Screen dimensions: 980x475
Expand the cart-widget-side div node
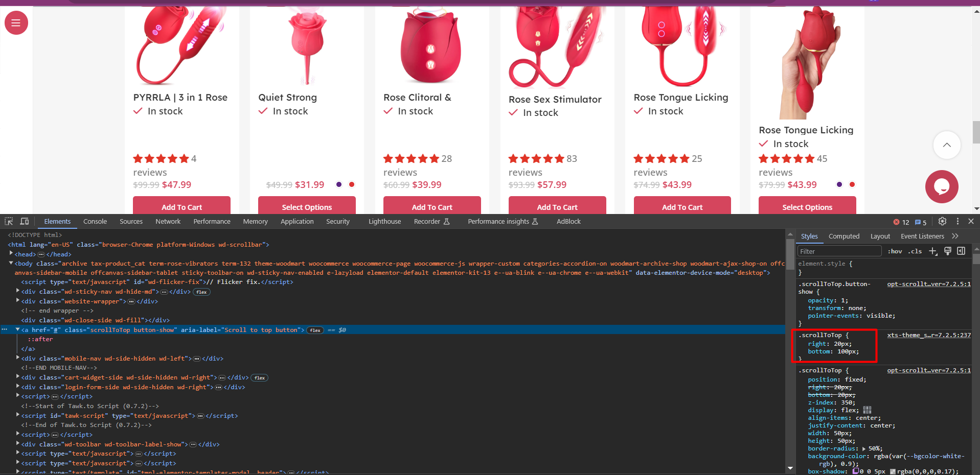(x=17, y=377)
